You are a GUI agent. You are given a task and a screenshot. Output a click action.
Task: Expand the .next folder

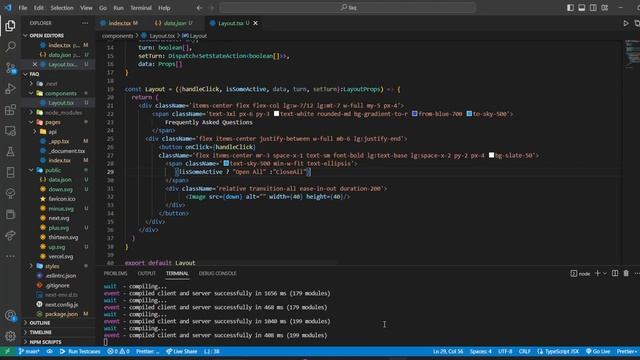[31, 84]
